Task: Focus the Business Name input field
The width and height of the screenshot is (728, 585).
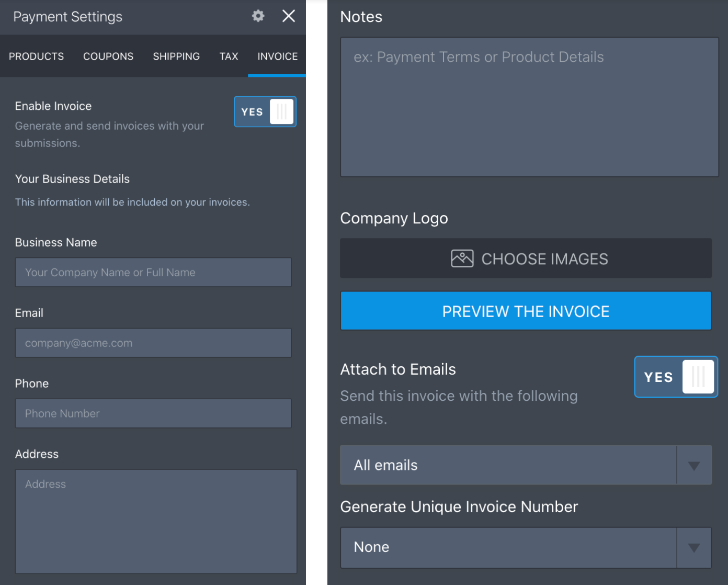Action: 153,272
